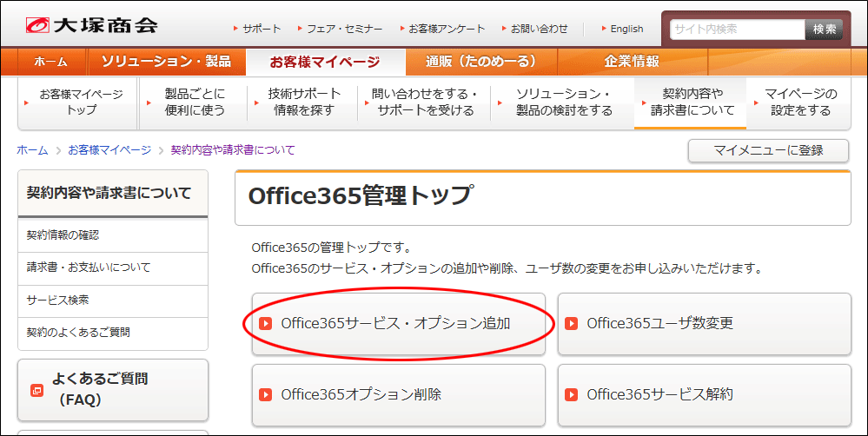The image size is (868, 436).
Task: Open the 通販（たのめーる） tab
Action: point(481,62)
